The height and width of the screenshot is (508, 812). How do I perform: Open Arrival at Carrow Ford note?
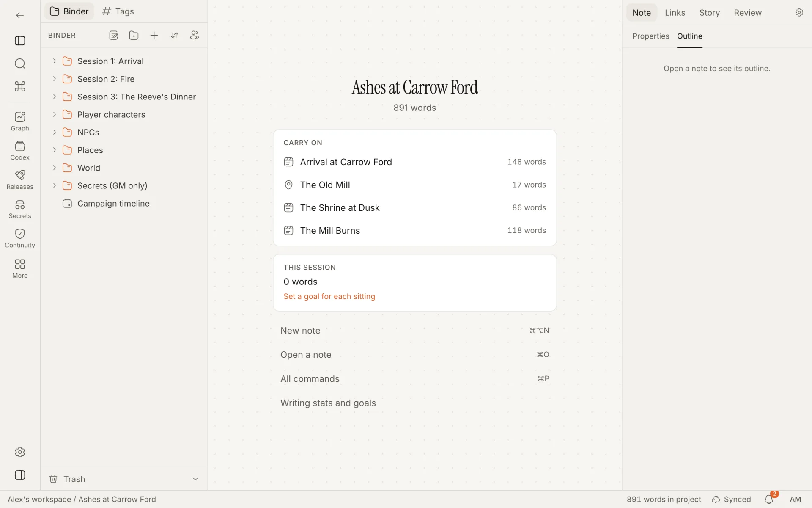point(414,162)
